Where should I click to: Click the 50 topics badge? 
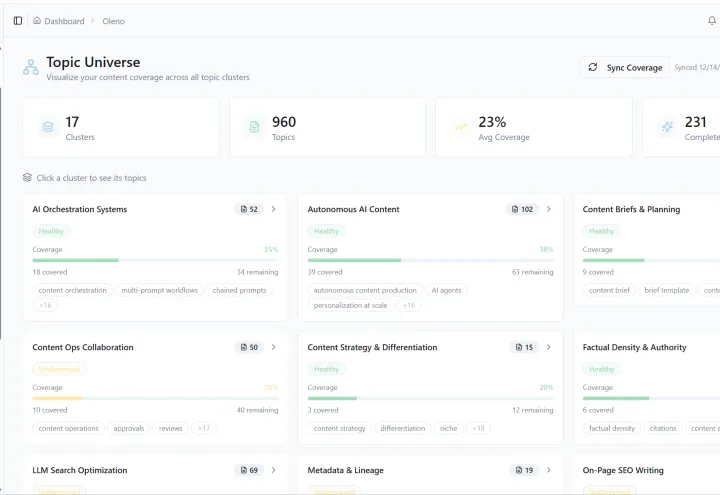249,347
